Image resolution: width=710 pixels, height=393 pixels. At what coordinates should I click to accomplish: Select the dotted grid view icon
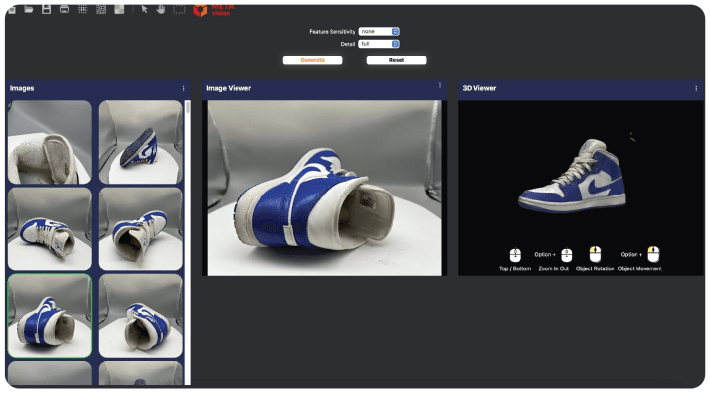(x=82, y=9)
